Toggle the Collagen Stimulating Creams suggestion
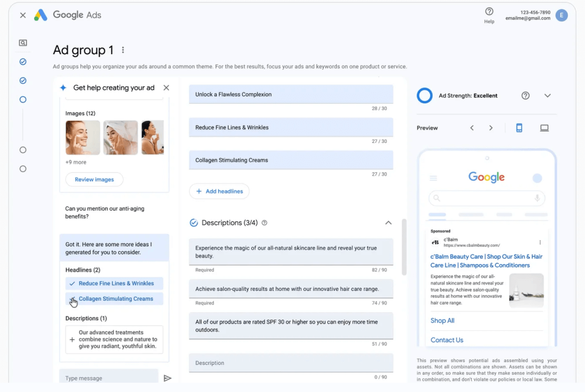 click(x=114, y=299)
